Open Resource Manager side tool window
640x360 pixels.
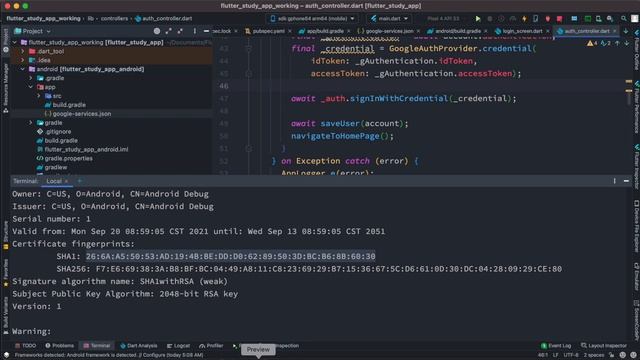coord(5,88)
